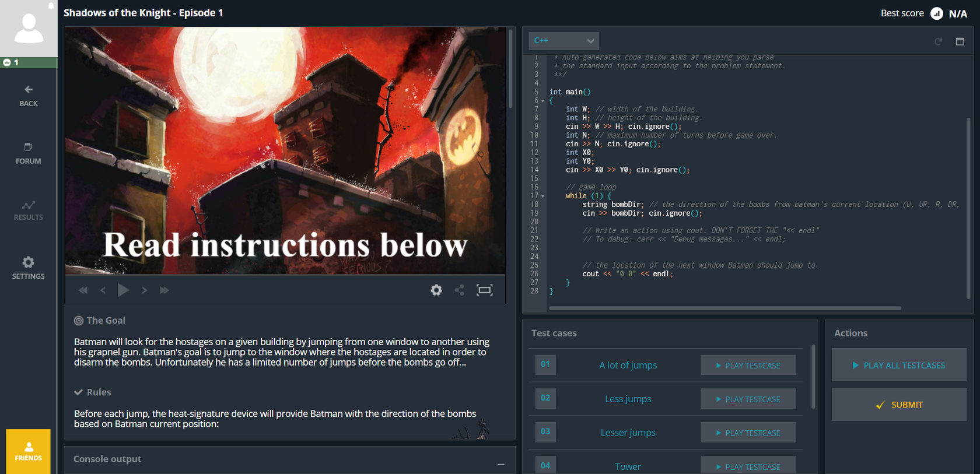Click the user profile avatar
Screen dimensions: 980x474
29,28
